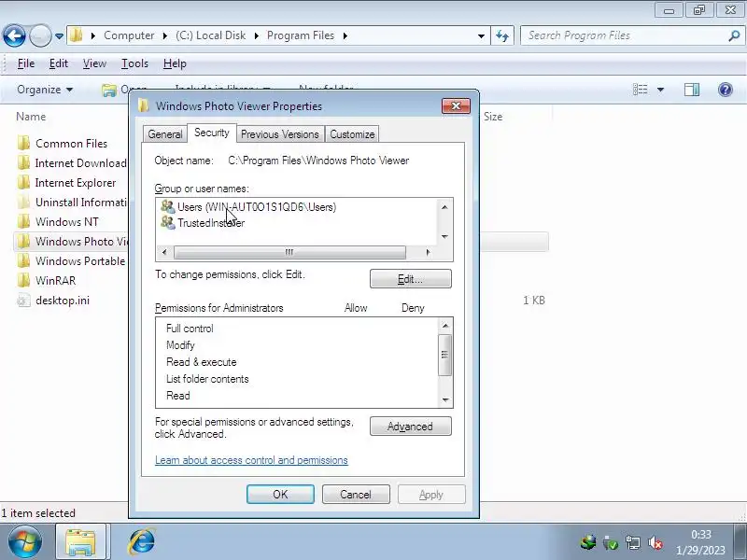The height and width of the screenshot is (560, 747).
Task: Toggle the preview pane icon
Action: (692, 90)
